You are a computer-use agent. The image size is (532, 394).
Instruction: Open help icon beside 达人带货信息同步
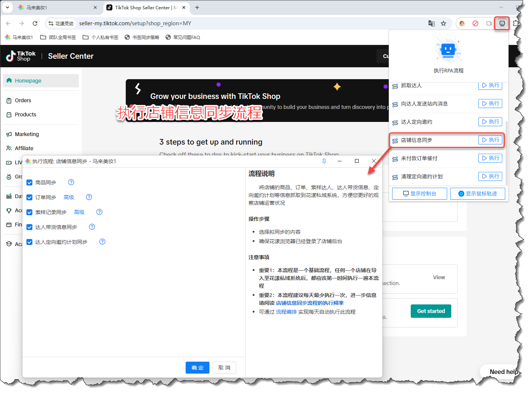pos(92,227)
